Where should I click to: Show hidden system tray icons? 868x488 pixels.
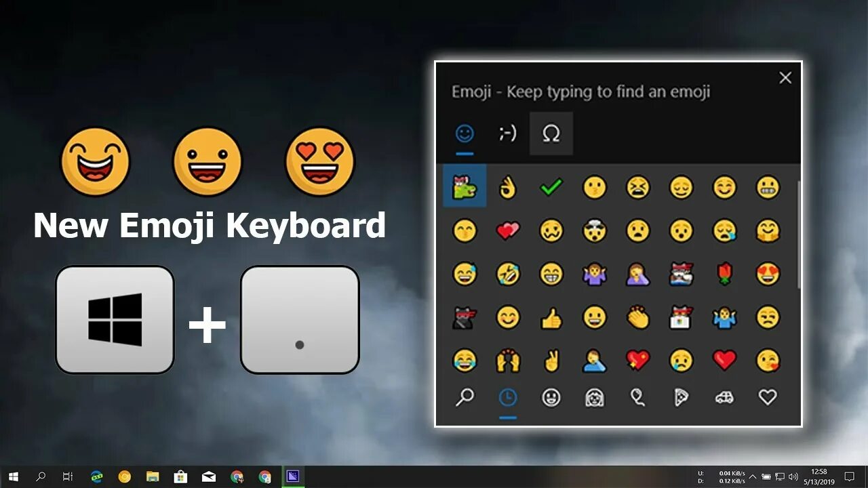(752, 476)
